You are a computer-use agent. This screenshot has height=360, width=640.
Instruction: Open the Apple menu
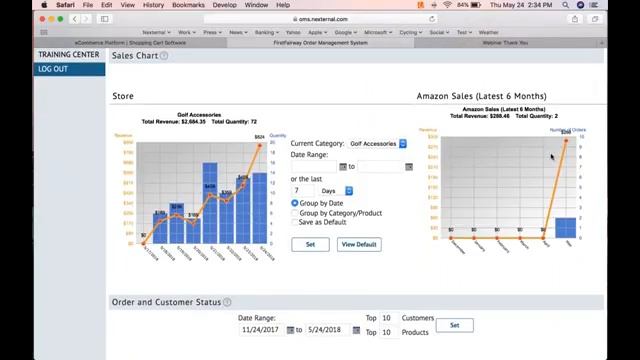44,5
